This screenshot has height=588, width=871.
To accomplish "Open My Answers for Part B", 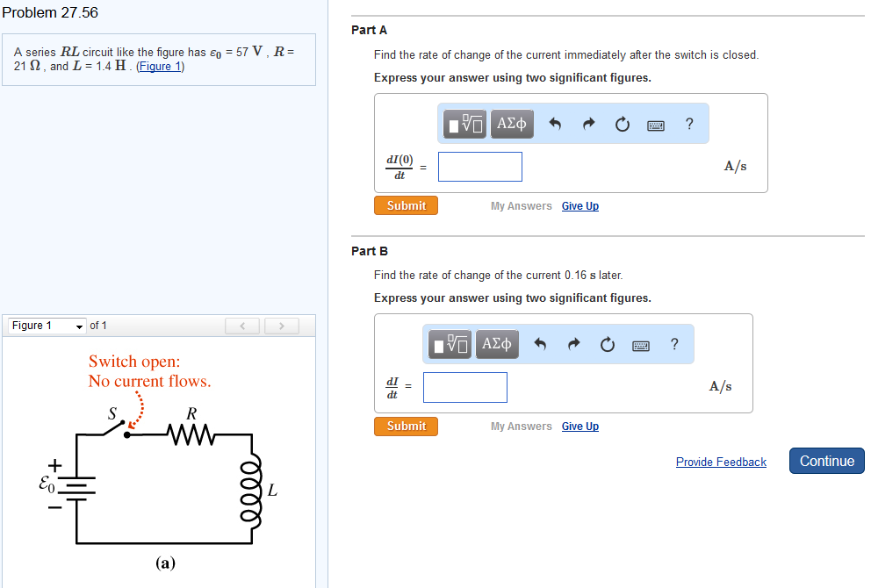I will 521,427.
